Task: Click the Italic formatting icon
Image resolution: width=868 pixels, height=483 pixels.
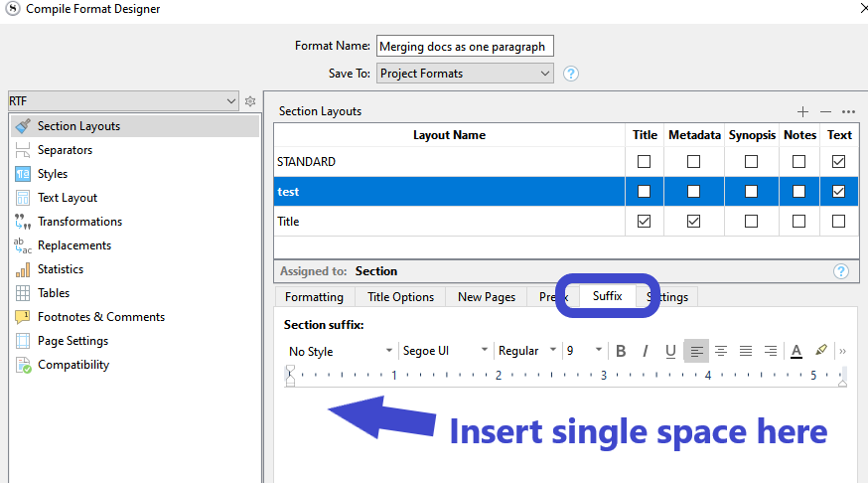Action: pyautogui.click(x=646, y=351)
